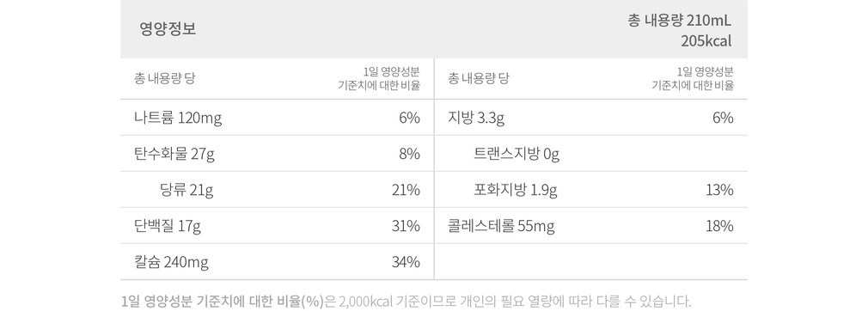This screenshot has width=868, height=311.
Task: Click the right 1일 영양성분 기준치 header
Action: (x=693, y=78)
